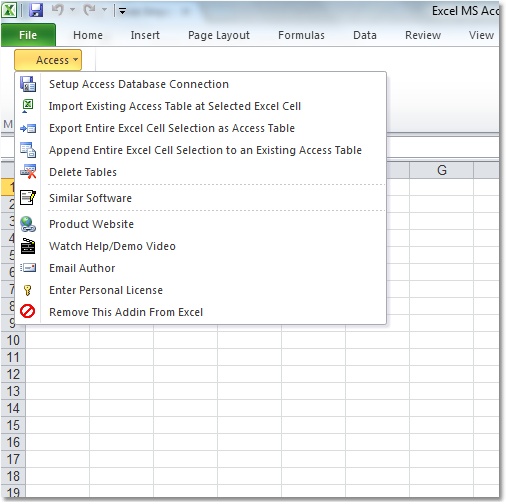
Task: Click row 12 header
Action: pyautogui.click(x=13, y=374)
